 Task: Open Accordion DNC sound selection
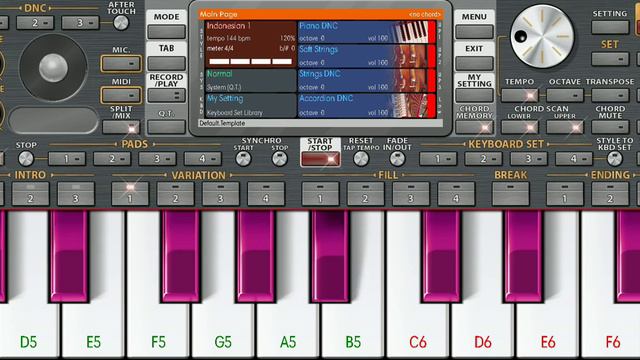(x=366, y=105)
